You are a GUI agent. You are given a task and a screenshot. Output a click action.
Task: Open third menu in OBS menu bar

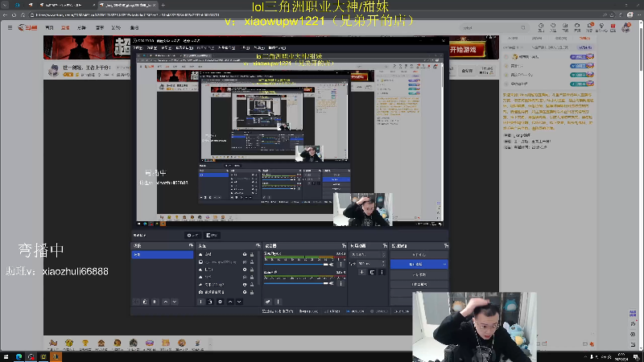[167, 48]
